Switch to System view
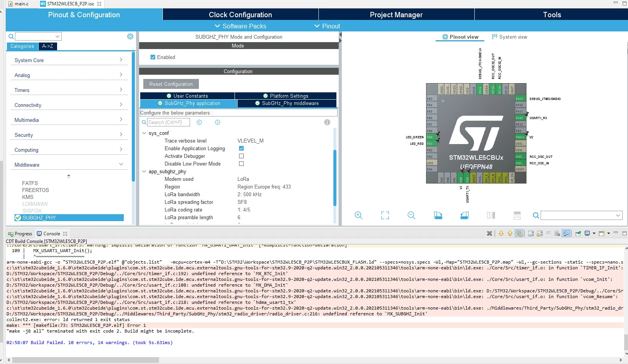628x364 pixels. [x=510, y=37]
